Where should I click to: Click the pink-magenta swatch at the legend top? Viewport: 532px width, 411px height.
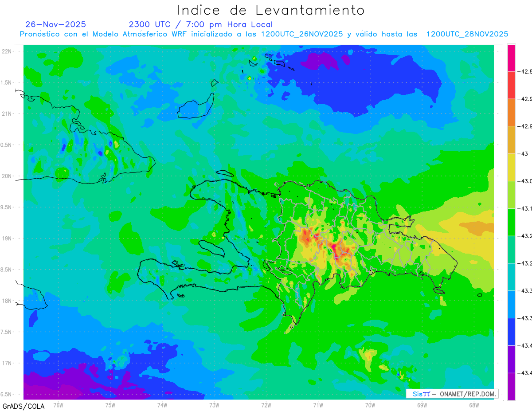pyautogui.click(x=511, y=58)
